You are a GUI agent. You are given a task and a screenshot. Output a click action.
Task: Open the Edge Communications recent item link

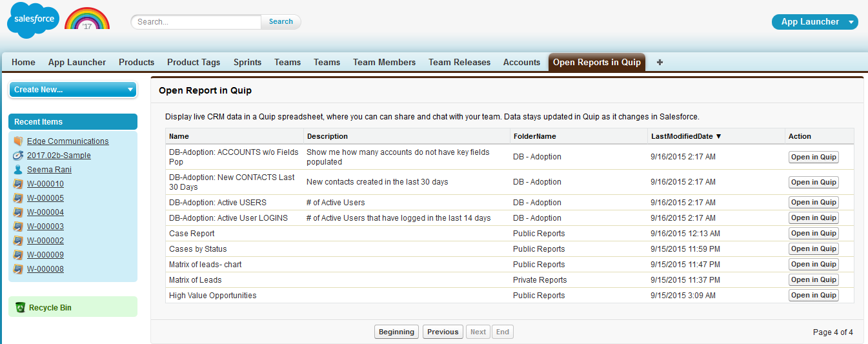tap(68, 141)
